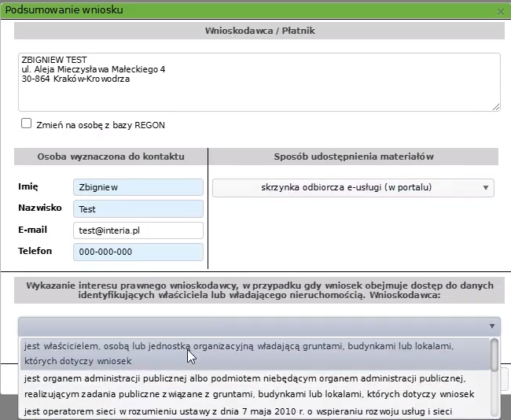The image size is (511, 420).
Task: Grab the address text area resize handle
Action: 496,107
